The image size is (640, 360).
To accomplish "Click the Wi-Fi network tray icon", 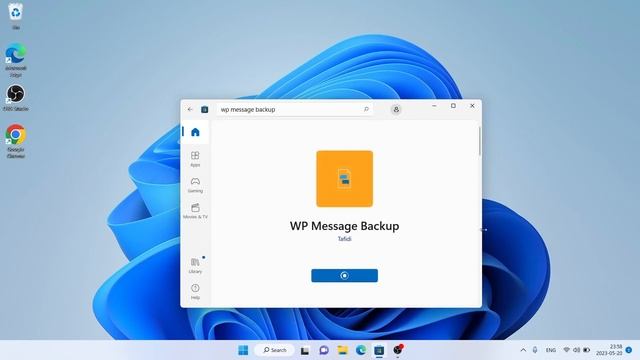I will (x=567, y=350).
